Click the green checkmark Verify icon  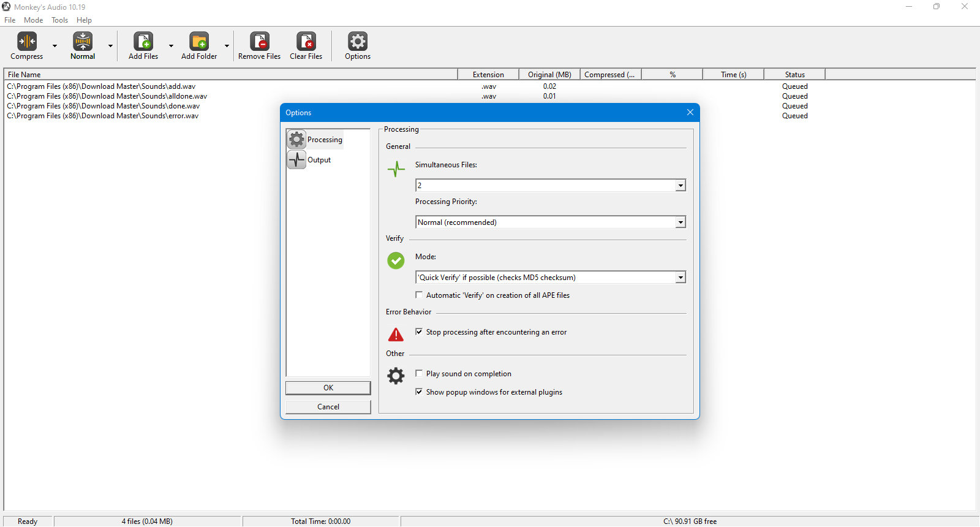click(x=396, y=260)
